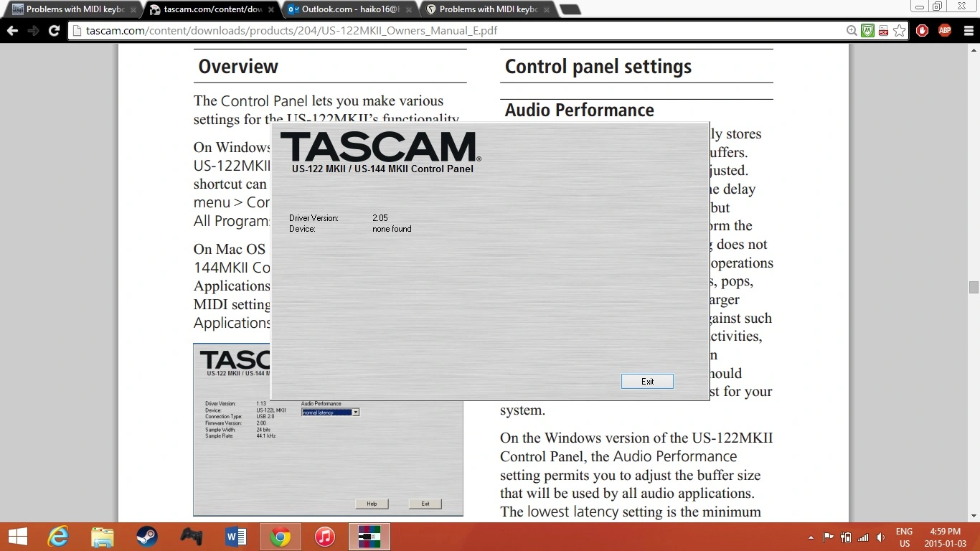Click the Driver Version value 2.05

[380, 217]
